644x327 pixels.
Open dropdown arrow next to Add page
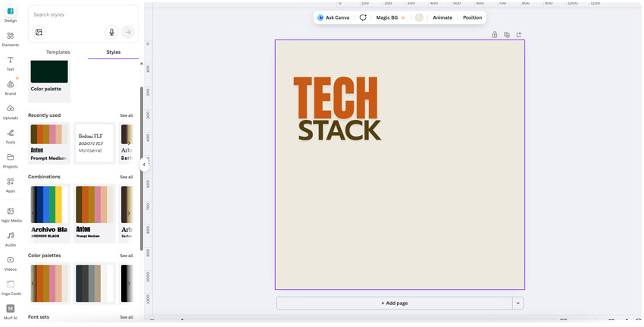(x=518, y=303)
